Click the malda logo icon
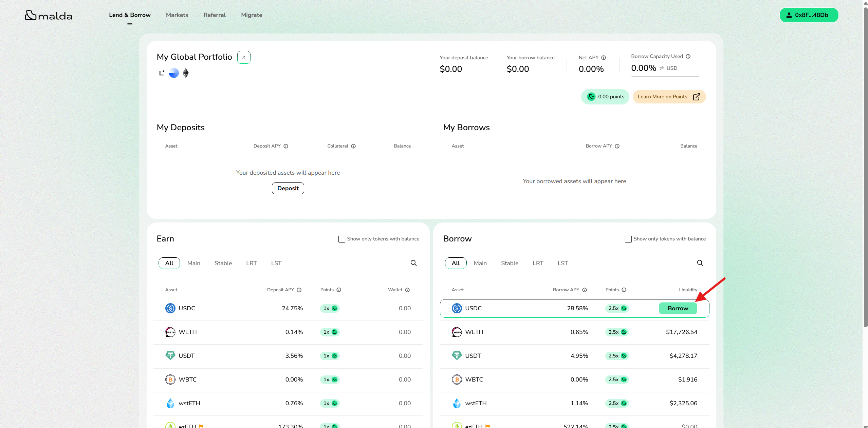The image size is (868, 428). point(31,15)
